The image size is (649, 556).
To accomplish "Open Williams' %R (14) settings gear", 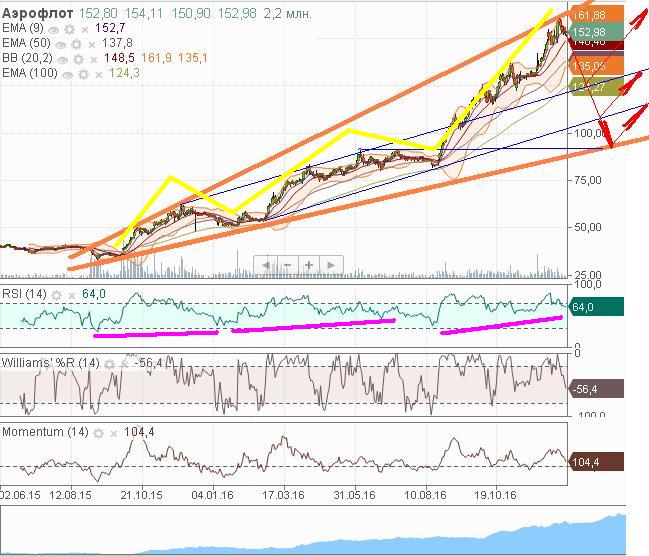I will click(109, 364).
